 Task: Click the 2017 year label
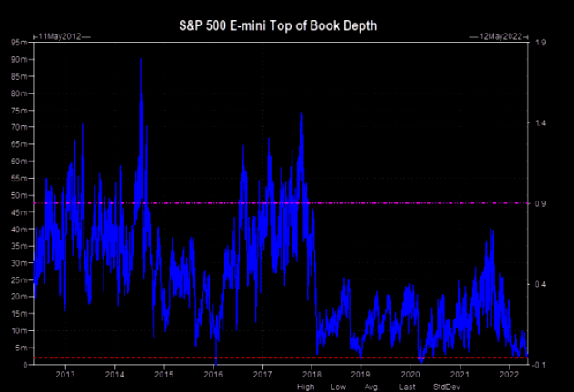262,375
